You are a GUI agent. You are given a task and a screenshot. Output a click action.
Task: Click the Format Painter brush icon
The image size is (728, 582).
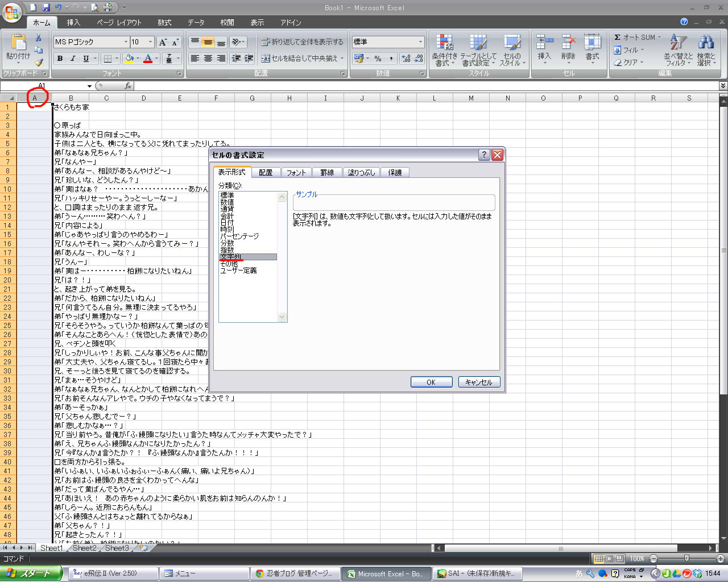[39, 63]
